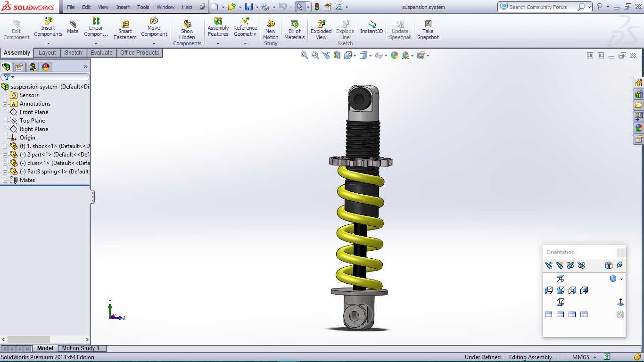The height and width of the screenshot is (362, 644).
Task: Create an Exploded View
Action: click(x=321, y=30)
